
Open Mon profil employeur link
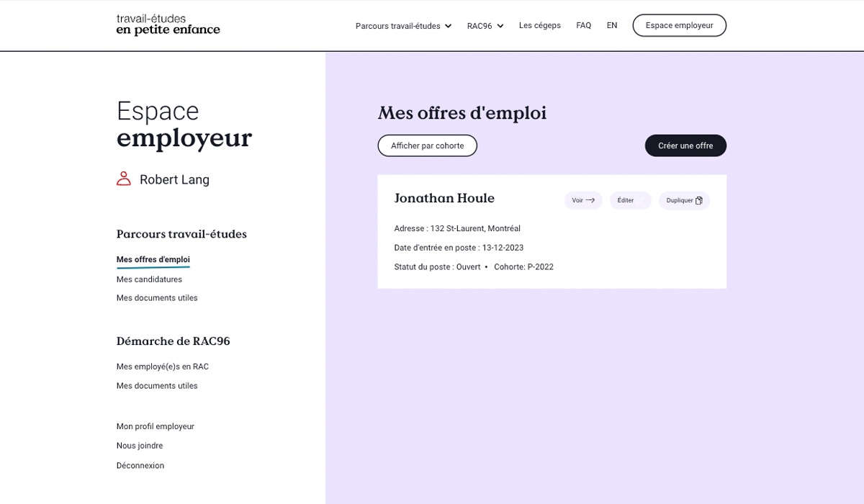click(x=155, y=426)
